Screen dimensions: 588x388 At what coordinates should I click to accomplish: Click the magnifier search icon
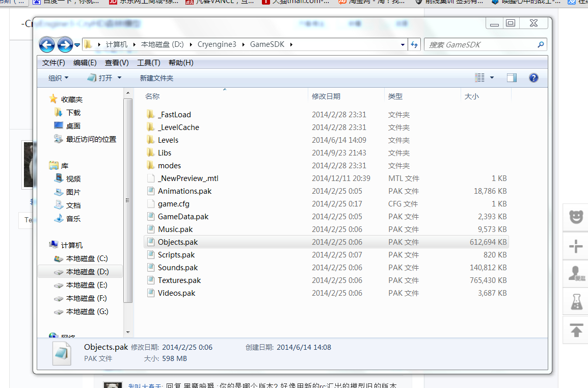click(x=541, y=45)
